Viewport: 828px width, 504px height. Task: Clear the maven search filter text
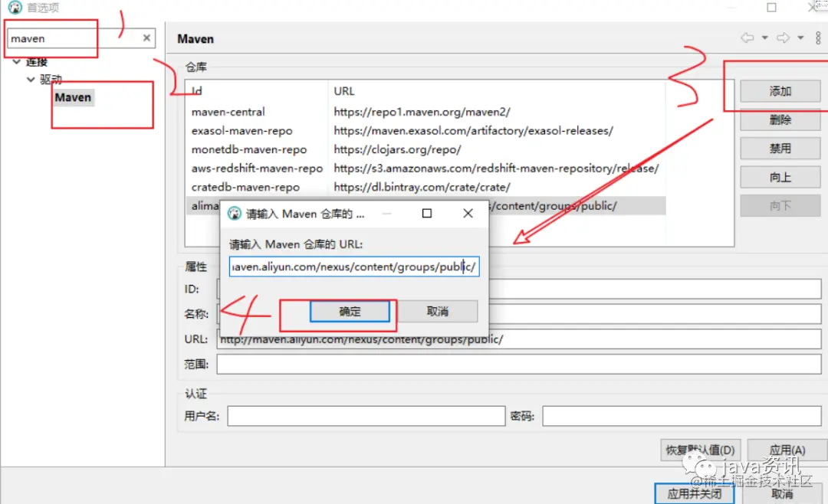(x=146, y=38)
